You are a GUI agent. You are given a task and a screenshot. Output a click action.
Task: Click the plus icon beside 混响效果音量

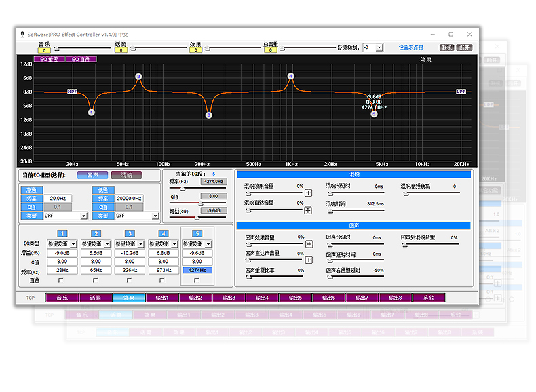(308, 193)
